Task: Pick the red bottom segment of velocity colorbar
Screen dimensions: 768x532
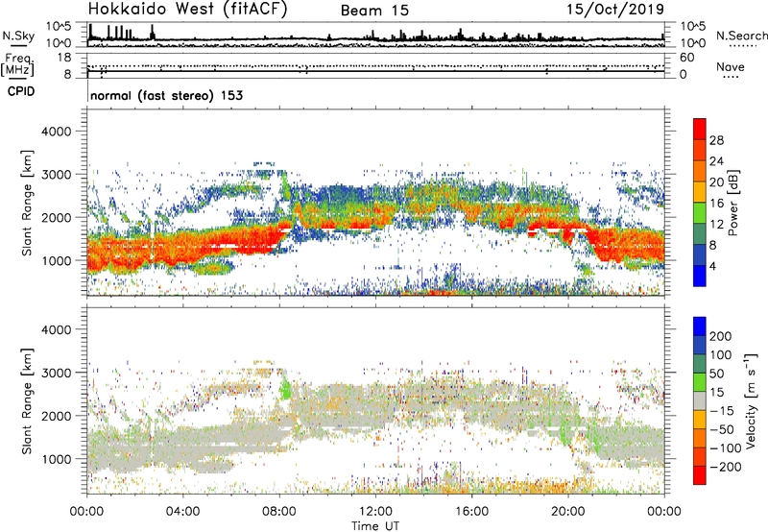Action: [700, 475]
